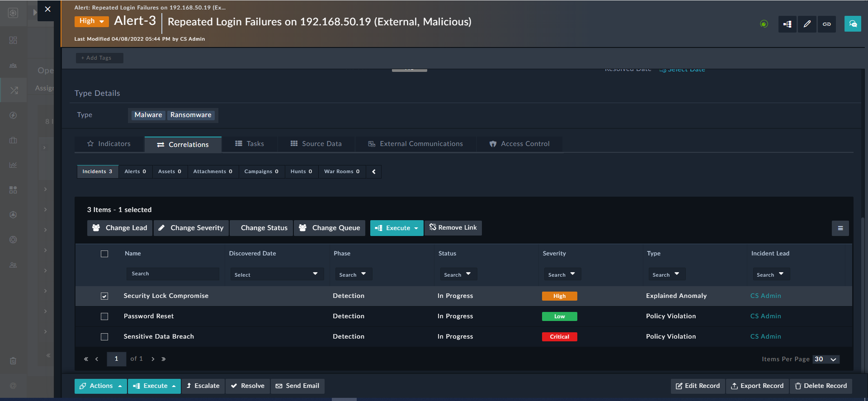The image size is (868, 401).
Task: Click the Escalate button
Action: point(203,386)
